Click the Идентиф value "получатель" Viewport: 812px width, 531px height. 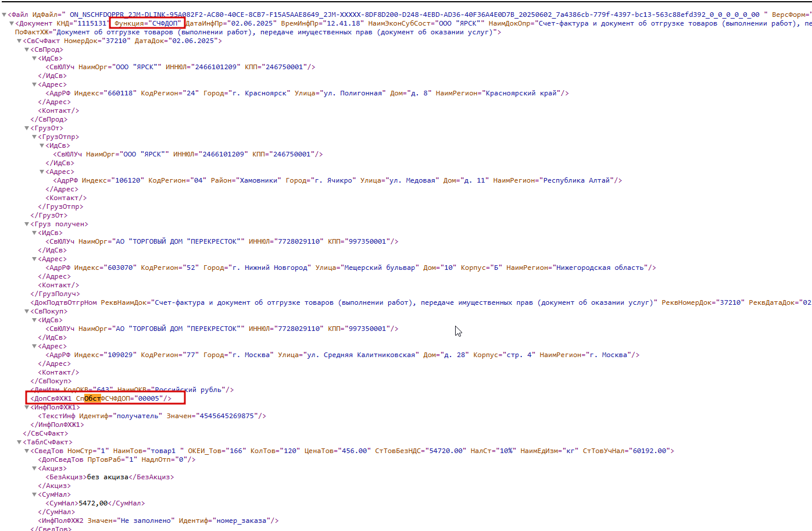(137, 416)
